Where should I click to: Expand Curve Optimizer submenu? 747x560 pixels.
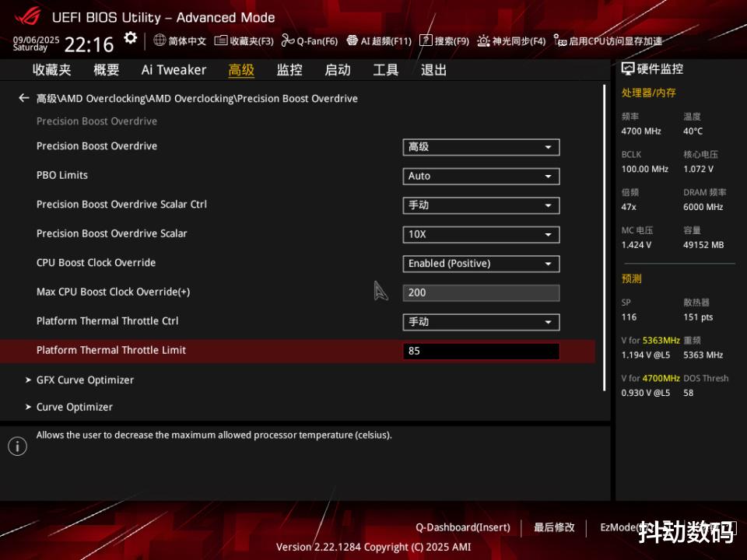click(69, 407)
